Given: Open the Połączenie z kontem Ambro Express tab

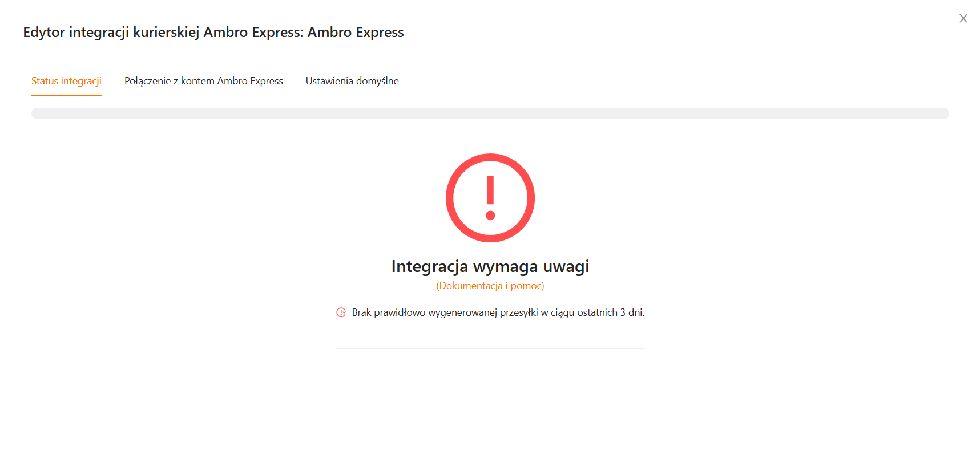Looking at the screenshot, I should pos(203,81).
